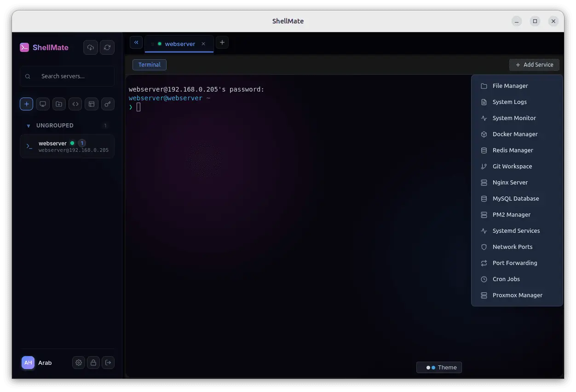Click the refresh sync icon in sidebar header
Viewport: 576px width, 392px height.
pos(107,47)
